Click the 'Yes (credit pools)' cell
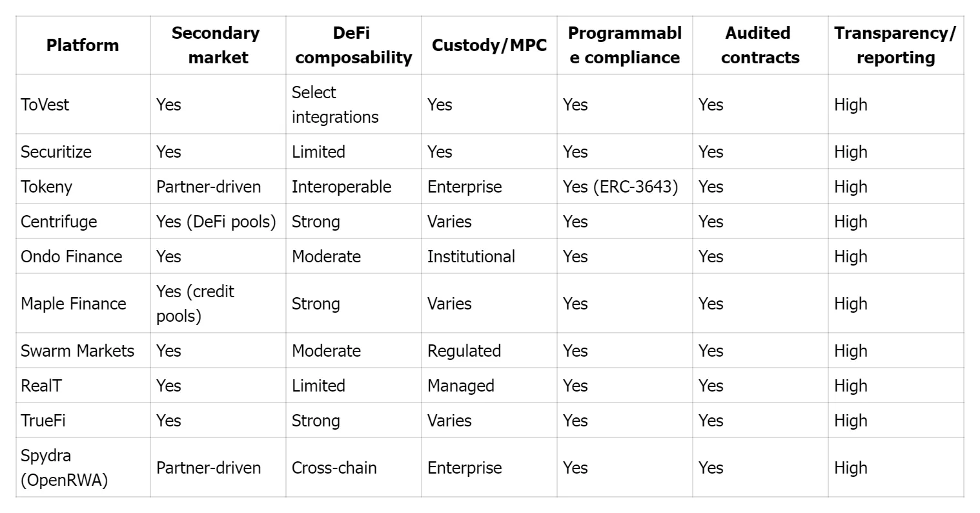This screenshot has height=513, width=980. [195, 304]
